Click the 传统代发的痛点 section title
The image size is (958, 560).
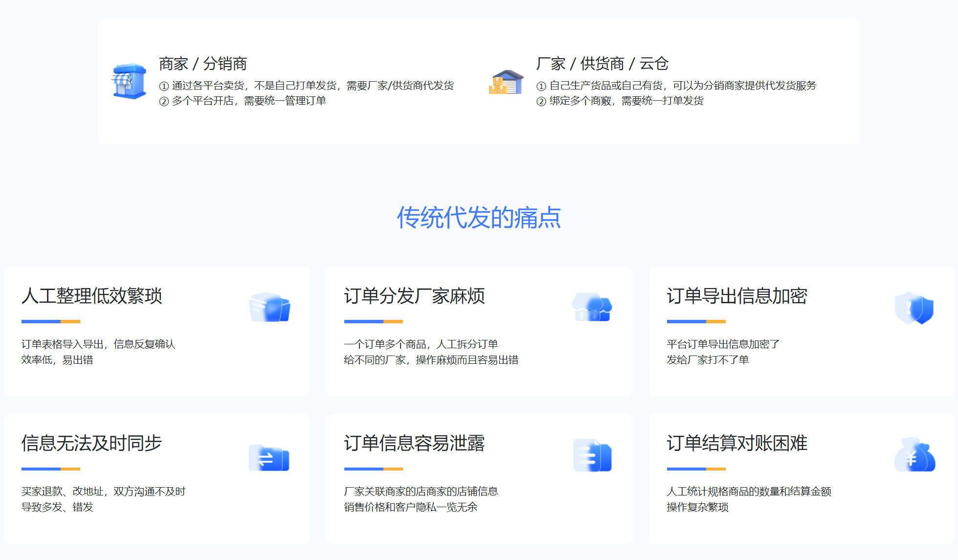tap(479, 218)
